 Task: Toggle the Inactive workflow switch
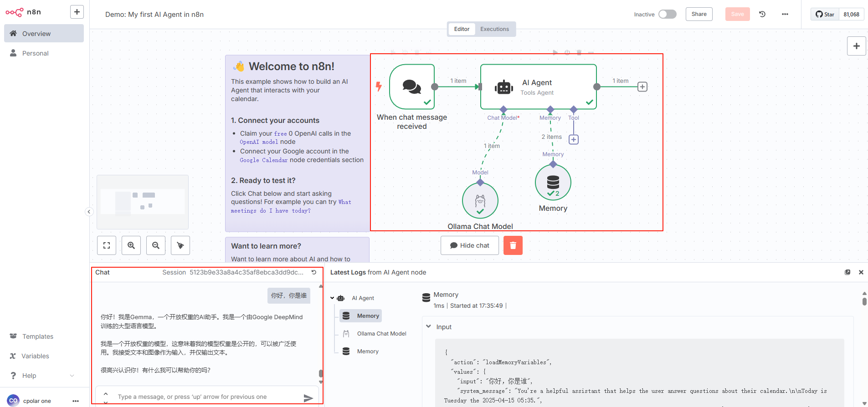668,14
